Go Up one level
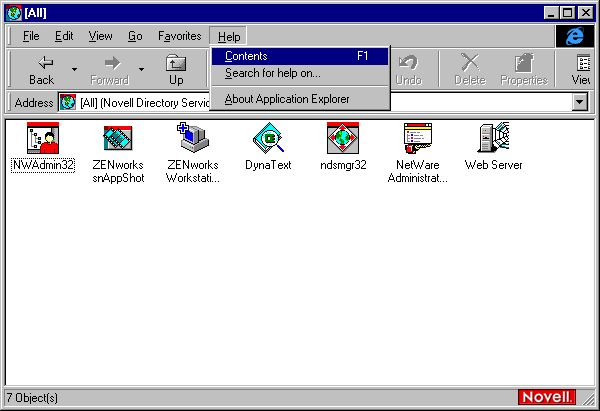 [x=176, y=70]
